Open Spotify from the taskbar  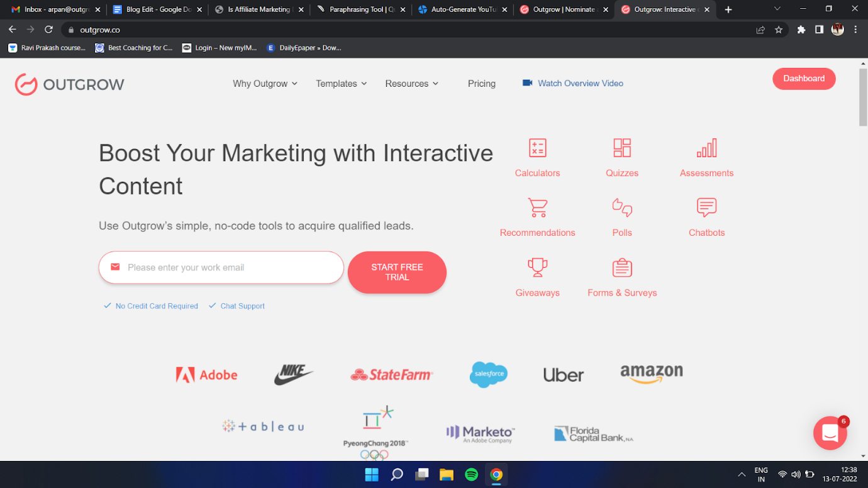[471, 475]
